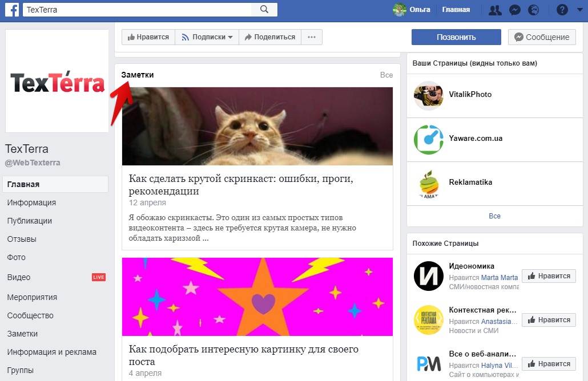Open the three-dots more options button
This screenshot has width=588, height=381.
[x=312, y=37]
